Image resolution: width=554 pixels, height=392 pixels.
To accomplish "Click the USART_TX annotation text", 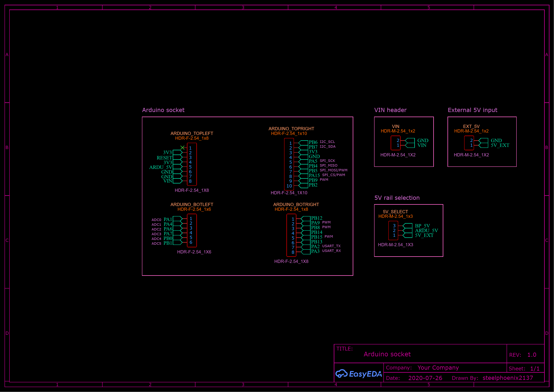I will (x=331, y=246).
